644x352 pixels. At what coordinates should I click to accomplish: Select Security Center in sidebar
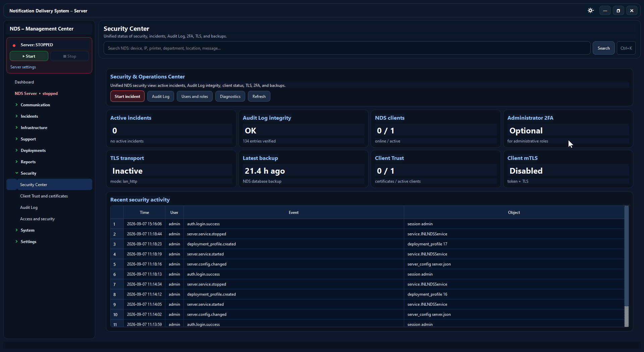pos(49,185)
